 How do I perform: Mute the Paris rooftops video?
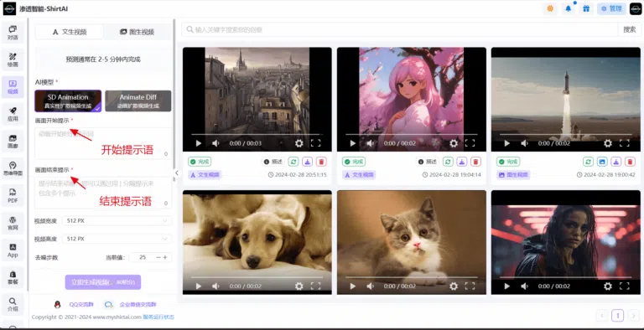[216, 143]
